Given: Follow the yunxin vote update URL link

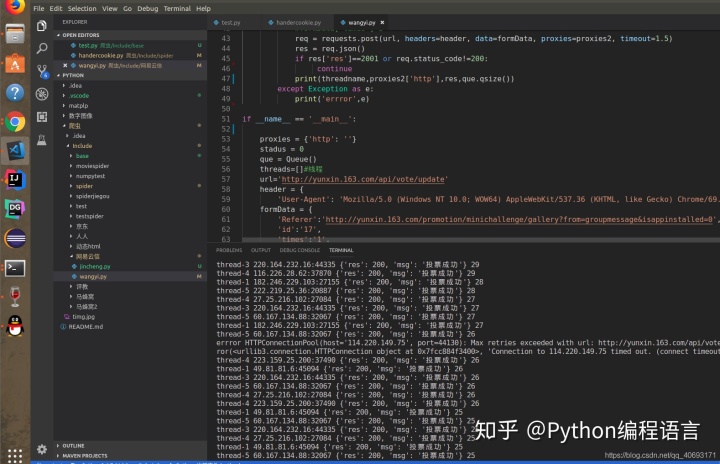Looking at the screenshot, I should 363,179.
